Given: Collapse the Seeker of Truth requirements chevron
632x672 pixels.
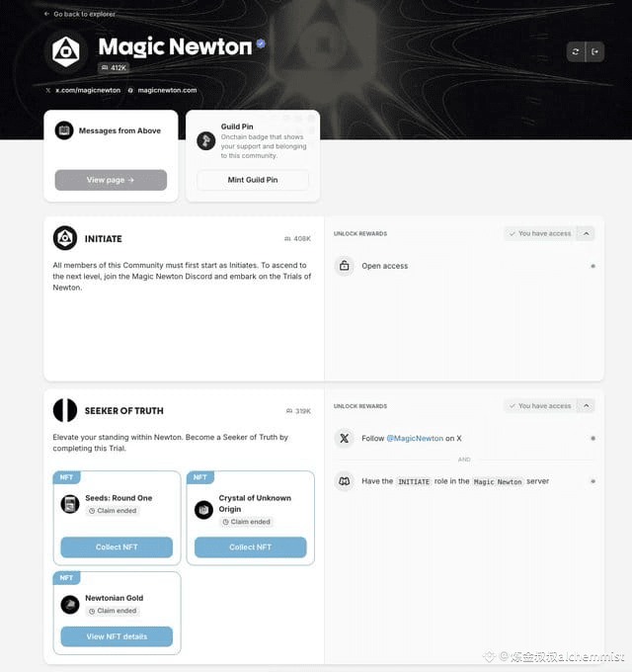Looking at the screenshot, I should [x=587, y=405].
